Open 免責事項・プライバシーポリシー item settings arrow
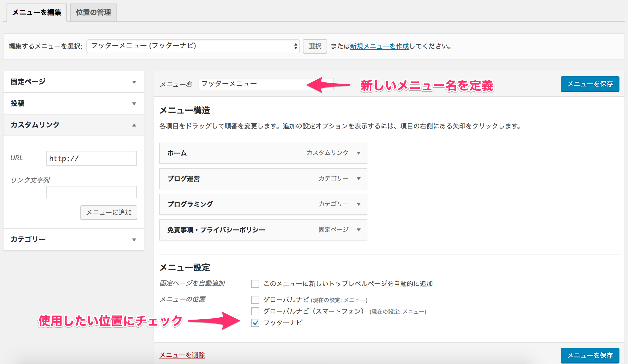Screen dimensions: 628x364 (x=359, y=230)
